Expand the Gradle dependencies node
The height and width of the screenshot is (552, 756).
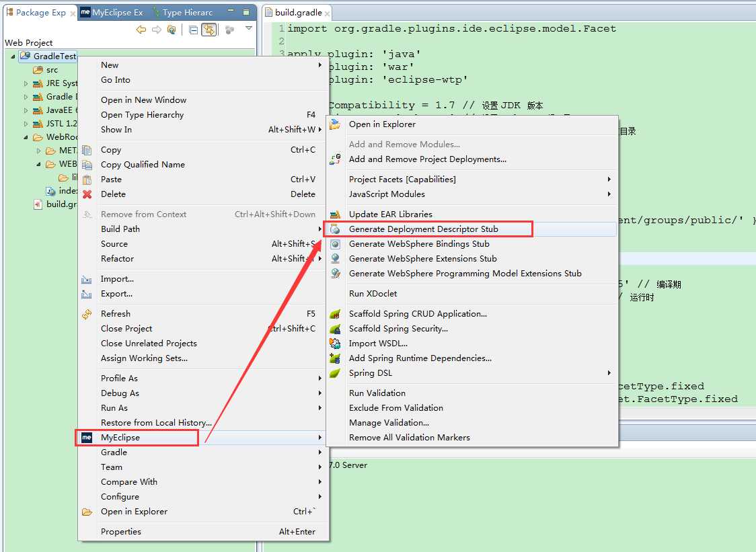26,97
